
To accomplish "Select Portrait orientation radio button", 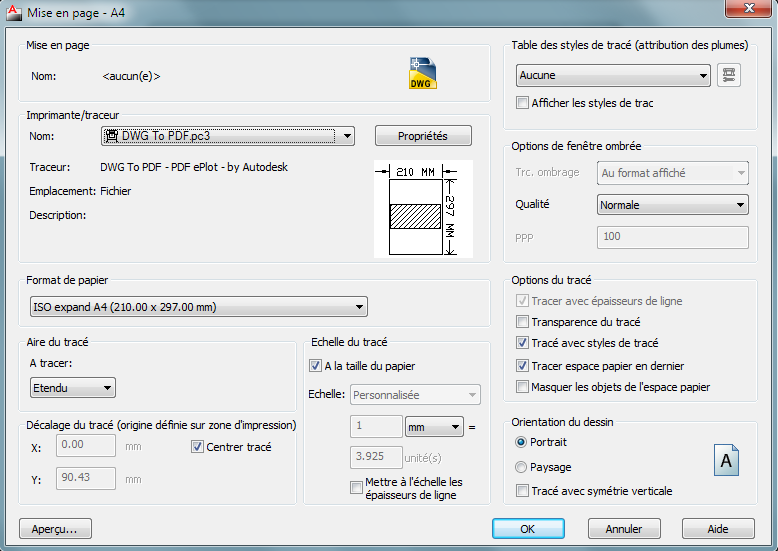I will (521, 442).
